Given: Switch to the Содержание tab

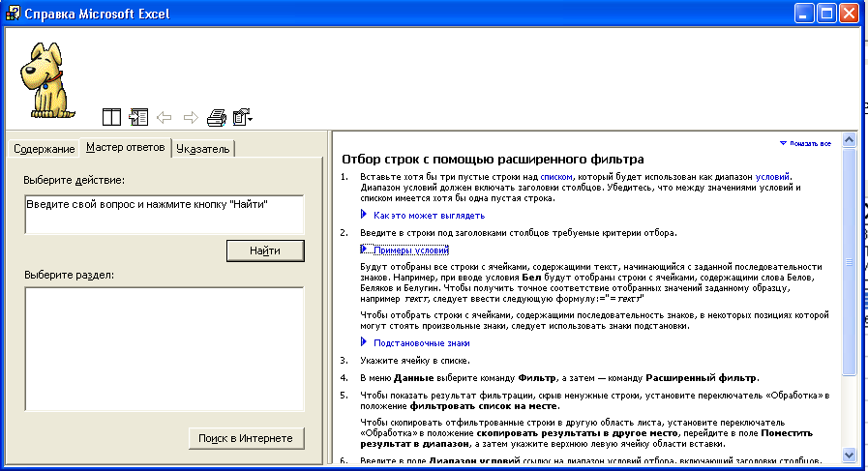Looking at the screenshot, I should pyautogui.click(x=45, y=149).
